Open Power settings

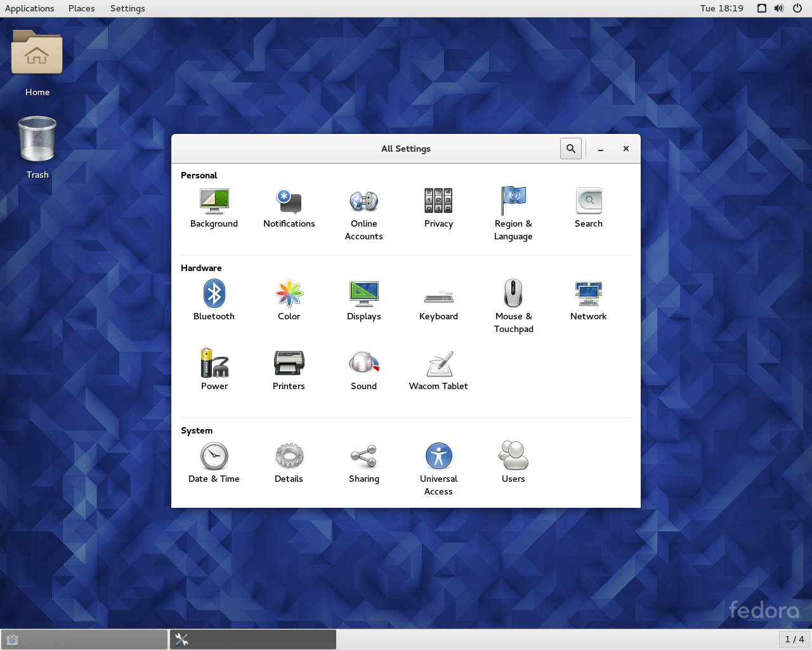coord(214,370)
